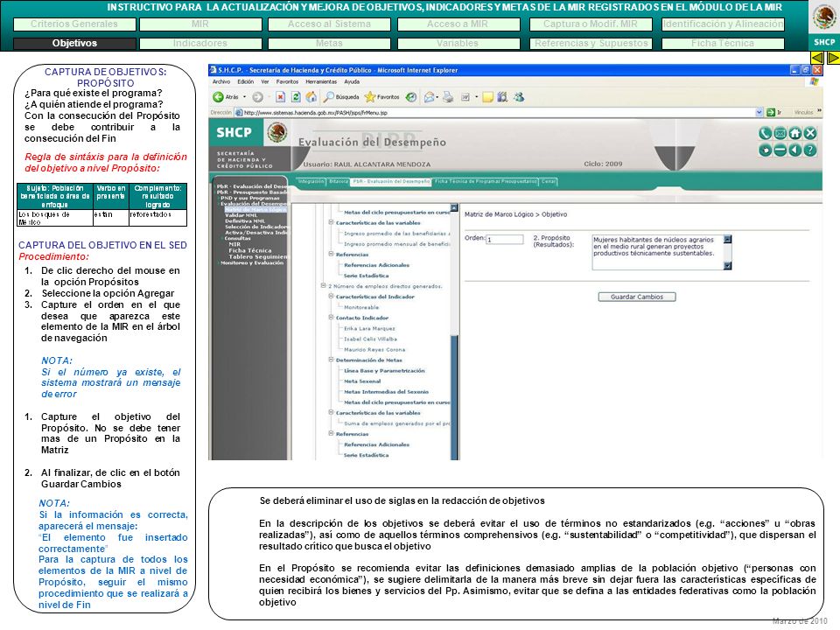The height and width of the screenshot is (630, 840).
Task: Click the green Ir go arrow button
Action: point(770,113)
